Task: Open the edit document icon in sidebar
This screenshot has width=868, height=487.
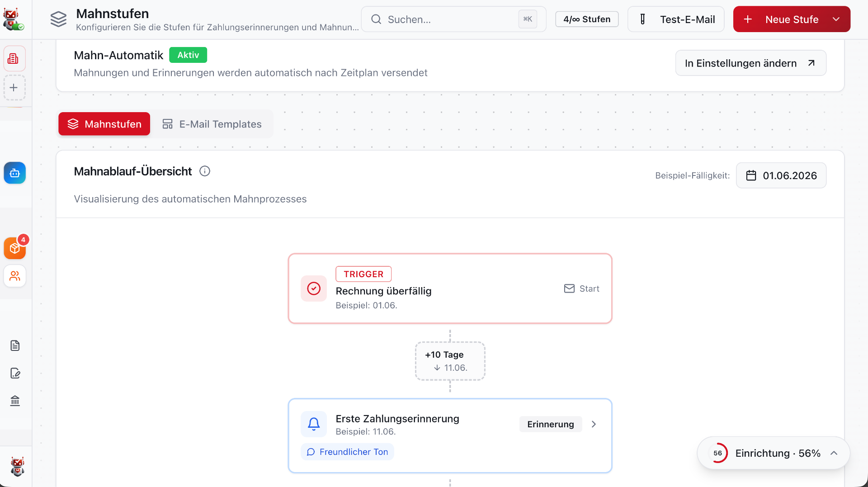Action: (15, 374)
